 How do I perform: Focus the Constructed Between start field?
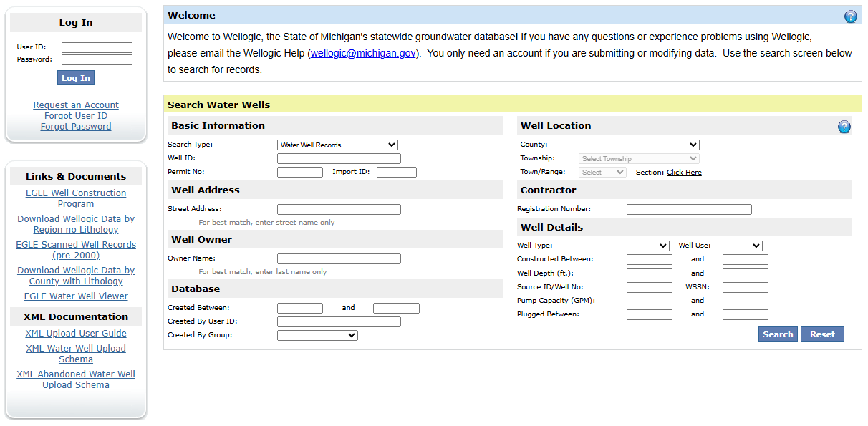pyautogui.click(x=650, y=260)
